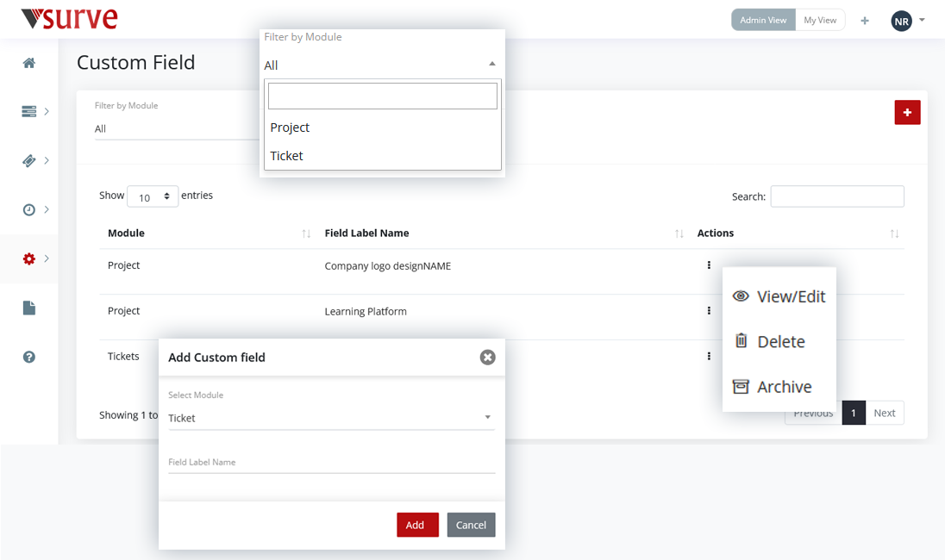Click the red Add button
The height and width of the screenshot is (560, 945).
coord(417,525)
